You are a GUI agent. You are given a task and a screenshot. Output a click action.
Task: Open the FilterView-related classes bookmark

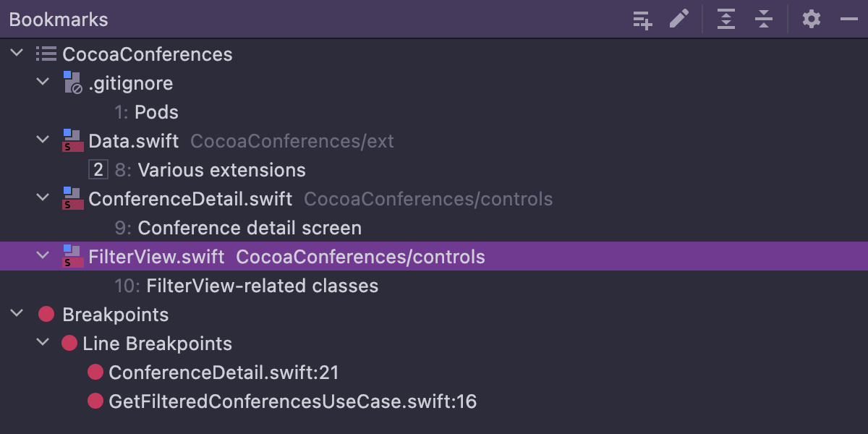pyautogui.click(x=262, y=286)
